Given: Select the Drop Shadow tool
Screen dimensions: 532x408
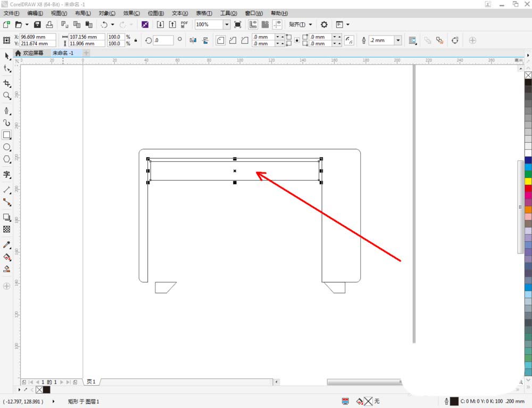Looking at the screenshot, I should pos(7,217).
